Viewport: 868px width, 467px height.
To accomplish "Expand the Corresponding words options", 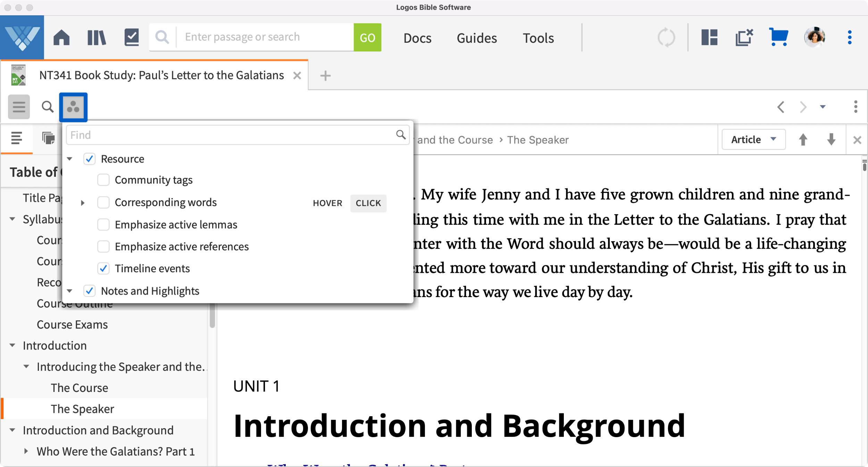I will (83, 203).
